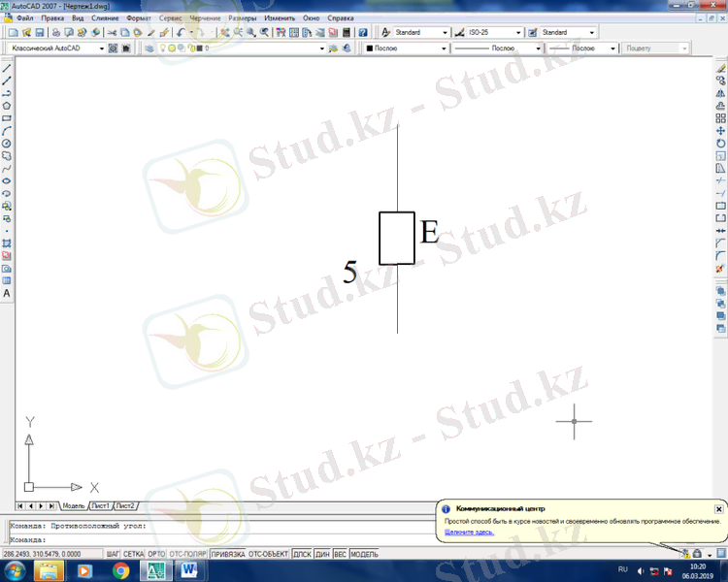Create a new drawing file
Image resolution: width=728 pixels, height=582 pixels.
click(14, 32)
